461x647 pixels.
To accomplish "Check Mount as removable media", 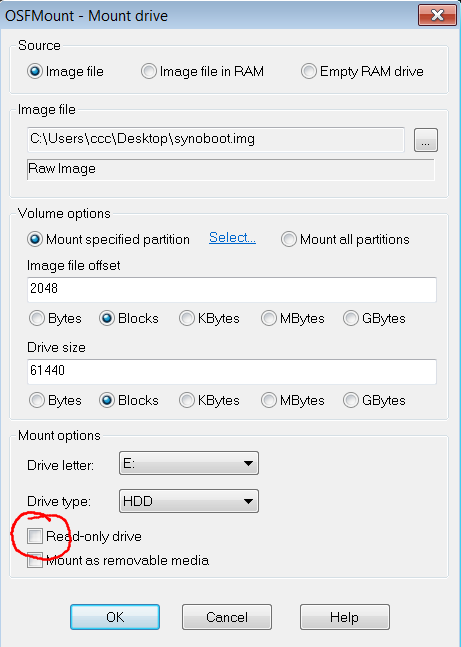I will (35, 560).
